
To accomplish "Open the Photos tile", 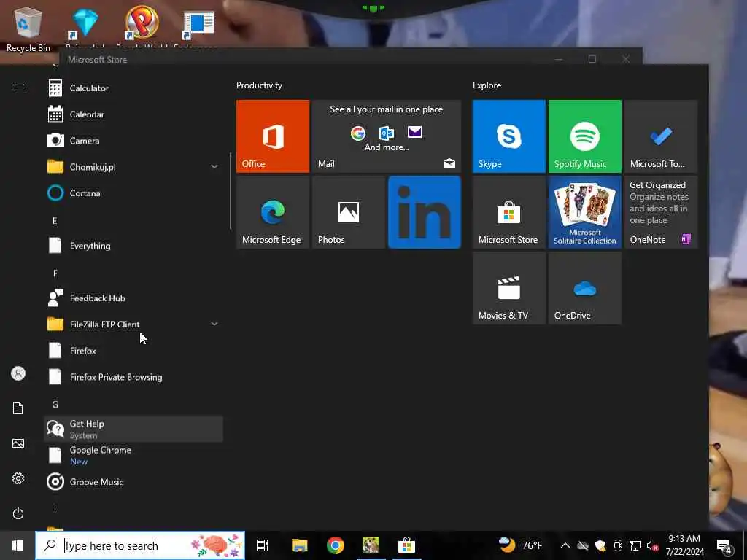I will click(x=349, y=212).
